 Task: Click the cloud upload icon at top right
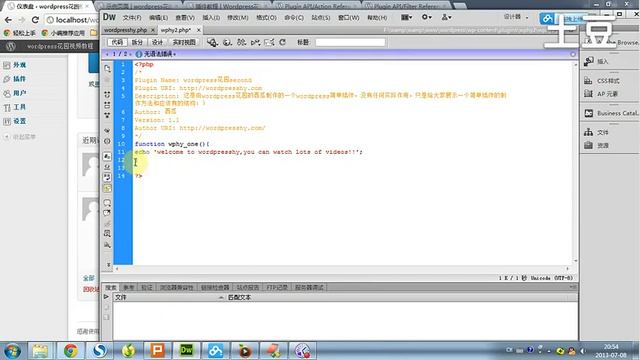[547, 19]
